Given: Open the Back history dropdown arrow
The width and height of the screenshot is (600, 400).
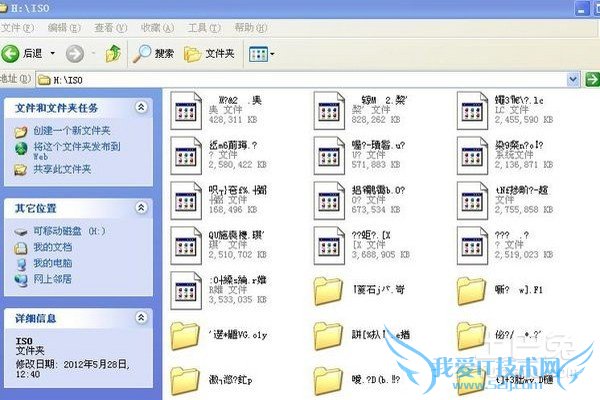Looking at the screenshot, I should pyautogui.click(x=52, y=53).
